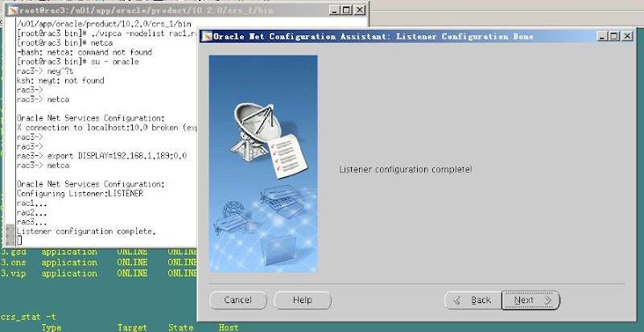Click Next in Net Configuration Assistant
Image resolution: width=644 pixels, height=332 pixels.
coord(530,301)
